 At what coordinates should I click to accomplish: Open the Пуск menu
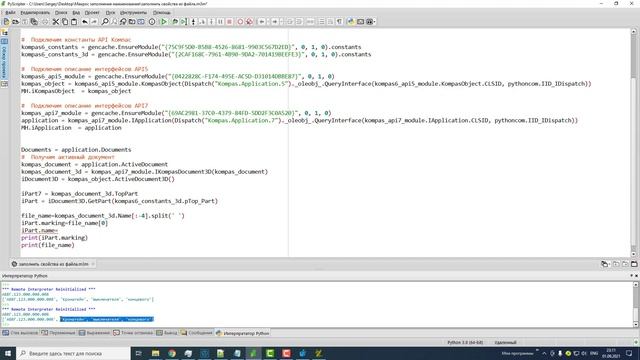click(110, 13)
